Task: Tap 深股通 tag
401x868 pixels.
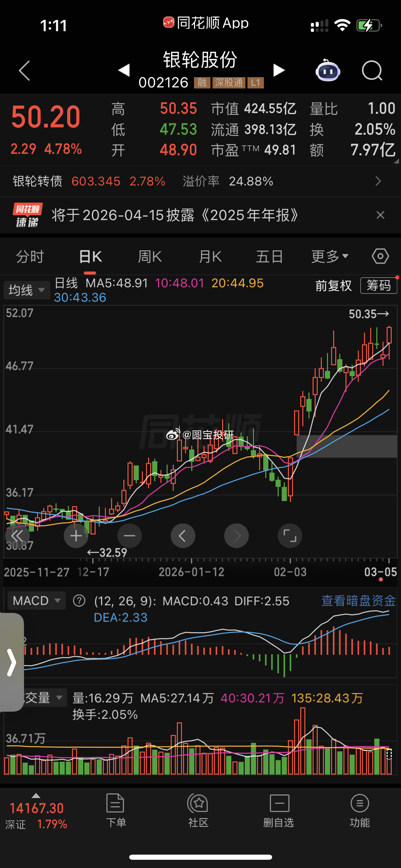Action: (229, 83)
